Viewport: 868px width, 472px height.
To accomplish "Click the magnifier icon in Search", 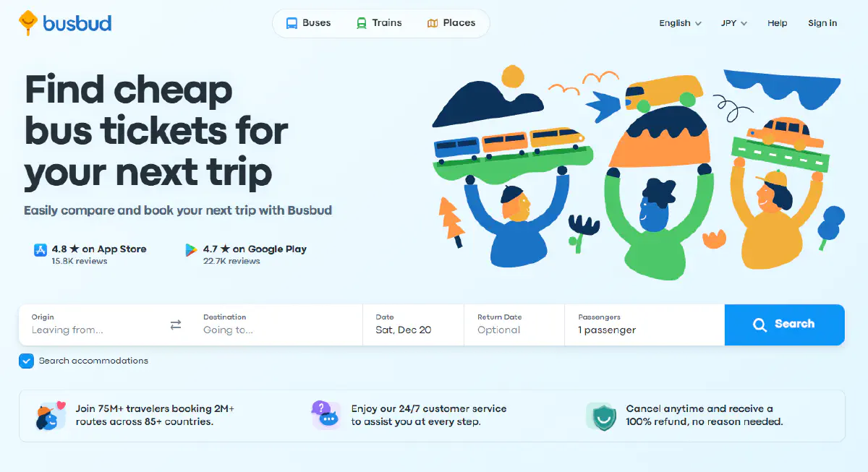I will (x=759, y=325).
